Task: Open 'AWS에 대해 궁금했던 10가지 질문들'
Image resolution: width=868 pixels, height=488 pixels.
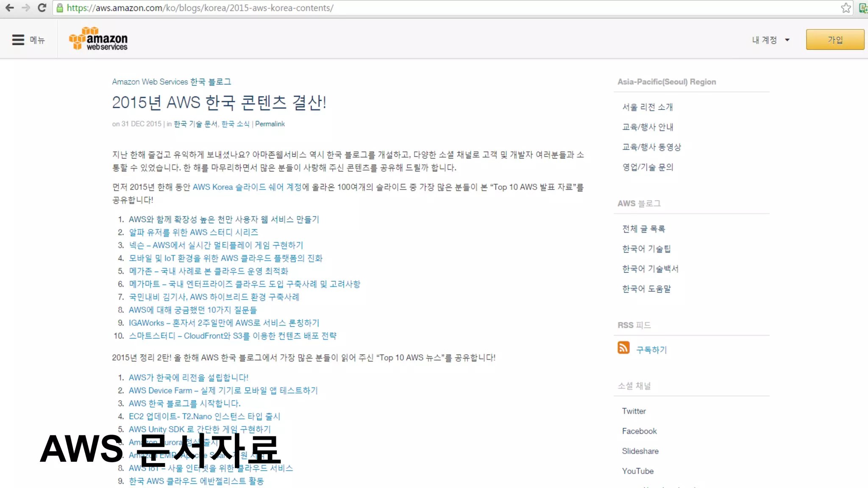Action: coord(193,310)
